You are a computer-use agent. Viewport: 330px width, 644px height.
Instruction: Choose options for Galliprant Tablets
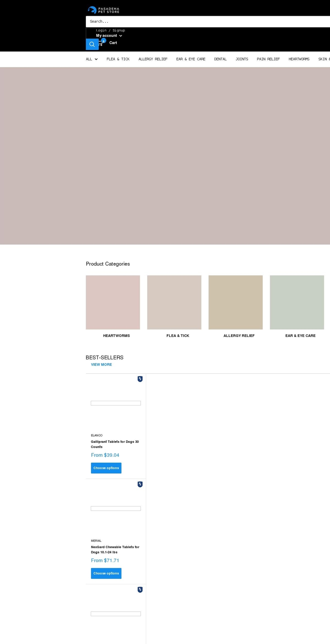(106, 468)
